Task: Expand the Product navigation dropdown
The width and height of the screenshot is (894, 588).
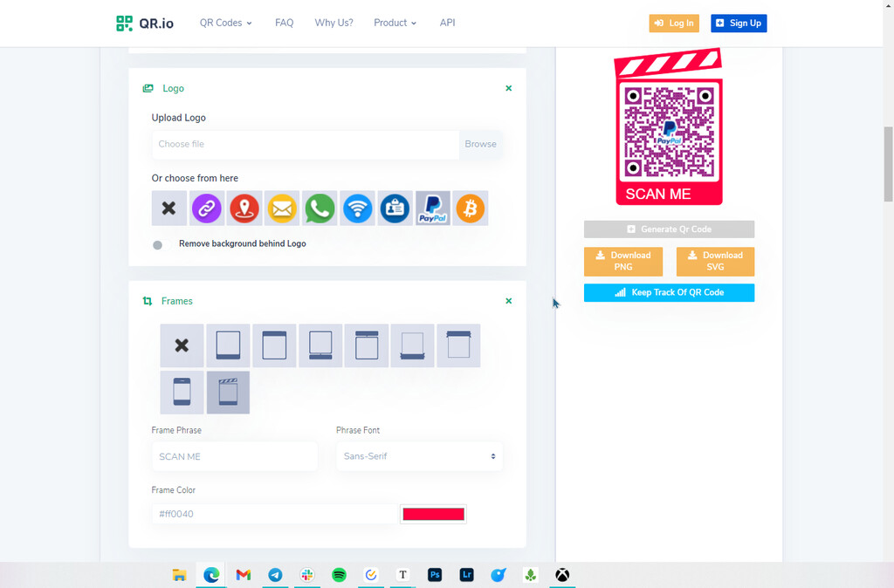Action: pyautogui.click(x=394, y=23)
